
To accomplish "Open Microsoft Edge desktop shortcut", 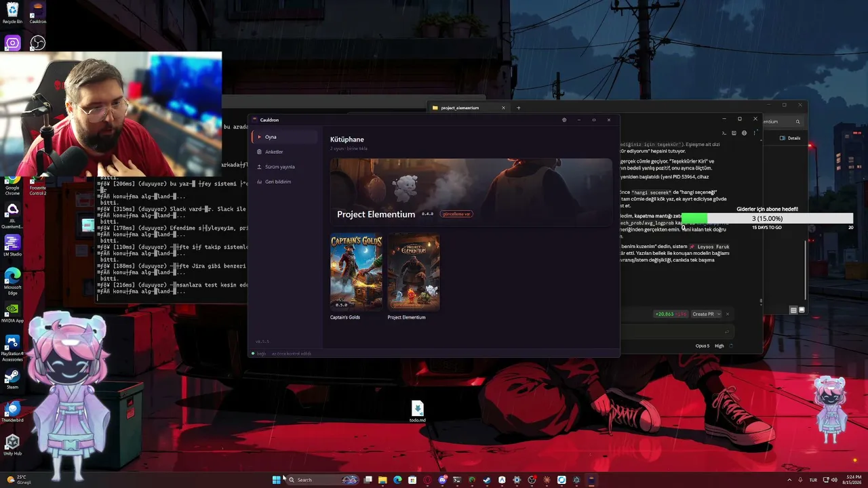I will click(x=12, y=281).
